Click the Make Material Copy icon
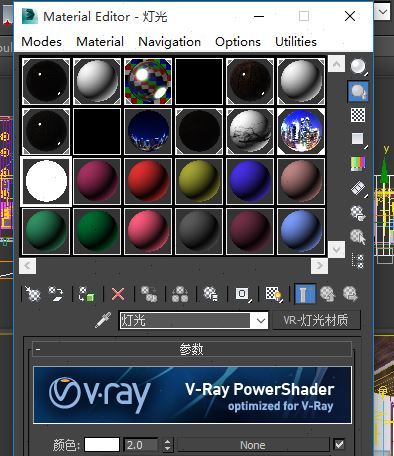Image resolution: width=394 pixels, height=456 pixels. tap(149, 294)
